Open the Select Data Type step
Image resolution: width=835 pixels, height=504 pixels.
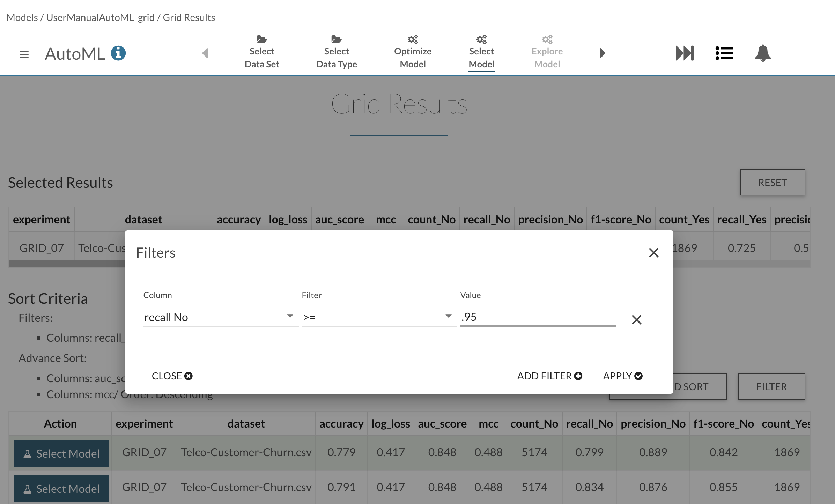[x=337, y=52]
